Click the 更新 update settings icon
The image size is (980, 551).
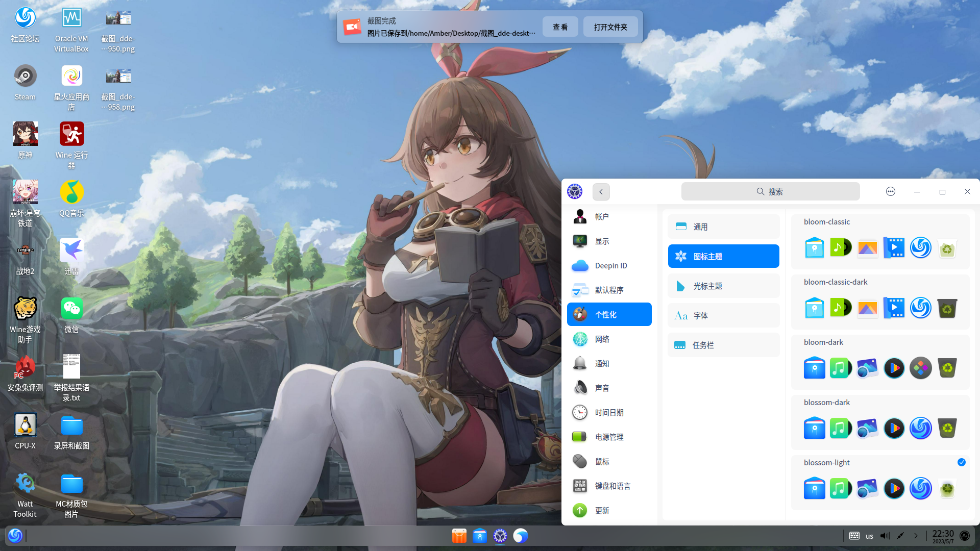pyautogui.click(x=602, y=510)
